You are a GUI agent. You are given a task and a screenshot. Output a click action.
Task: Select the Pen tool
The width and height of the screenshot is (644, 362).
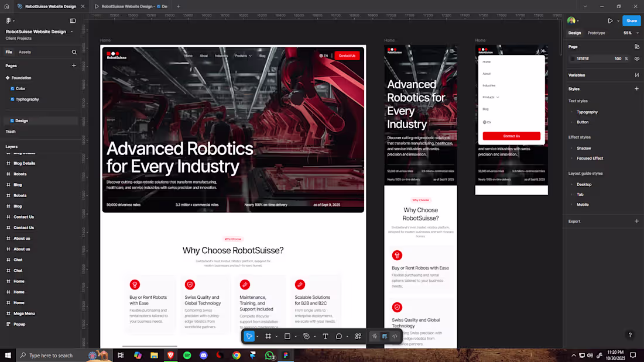click(306, 336)
